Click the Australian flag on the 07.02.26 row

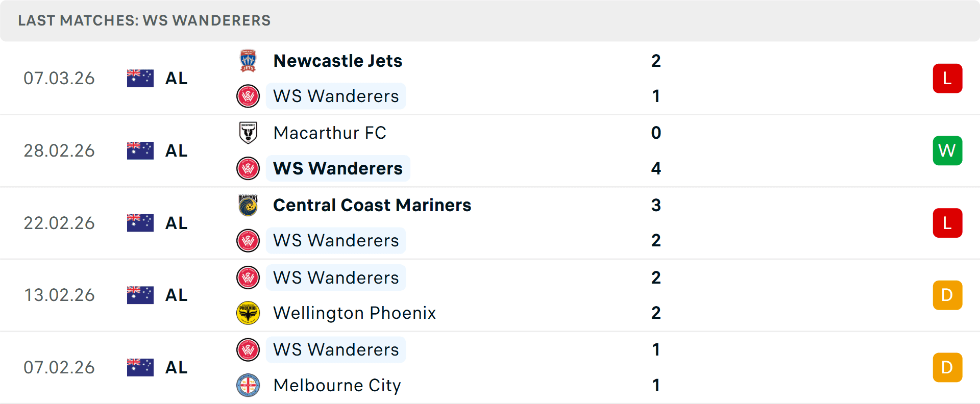(140, 367)
